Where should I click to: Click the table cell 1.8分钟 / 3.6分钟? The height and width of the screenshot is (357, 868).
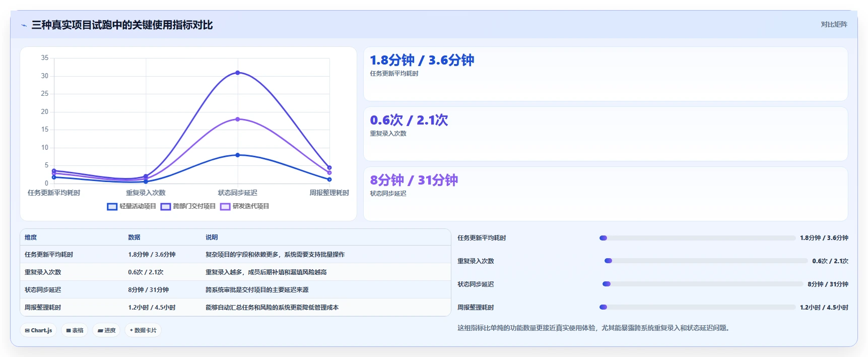coord(152,255)
